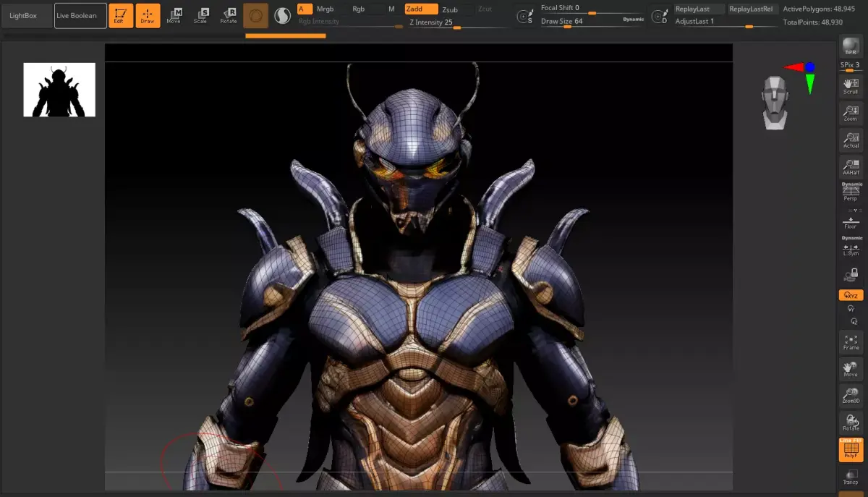
Task: Click the Gizmo 3D ring icon
Action: pos(255,16)
